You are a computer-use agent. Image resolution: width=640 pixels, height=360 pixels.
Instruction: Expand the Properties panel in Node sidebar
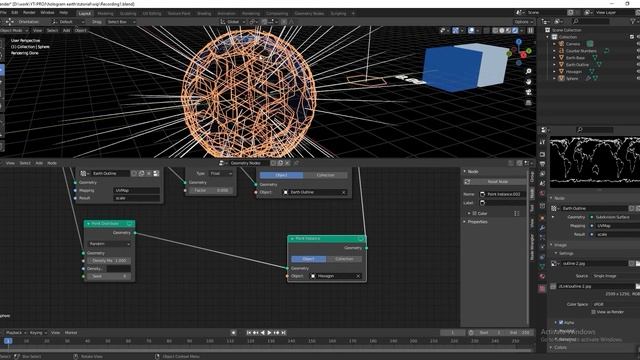pyautogui.click(x=477, y=222)
